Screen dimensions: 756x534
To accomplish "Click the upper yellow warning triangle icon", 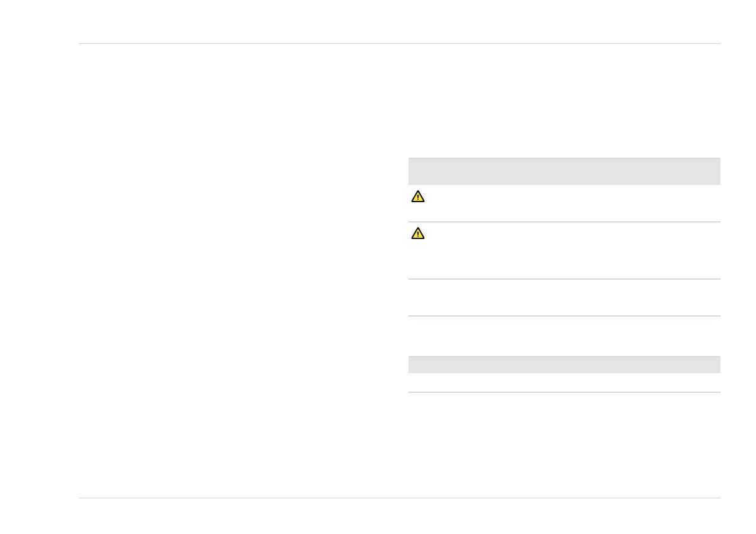I will pyautogui.click(x=417, y=197).
